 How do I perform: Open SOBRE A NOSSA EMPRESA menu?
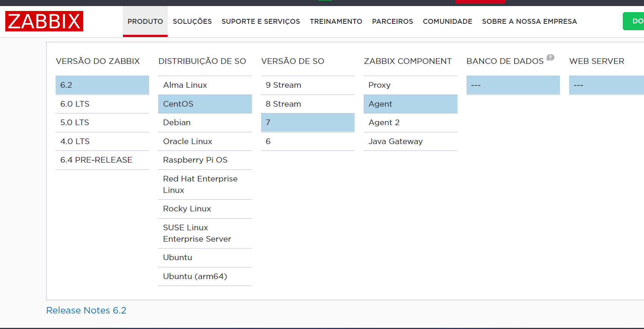(529, 22)
